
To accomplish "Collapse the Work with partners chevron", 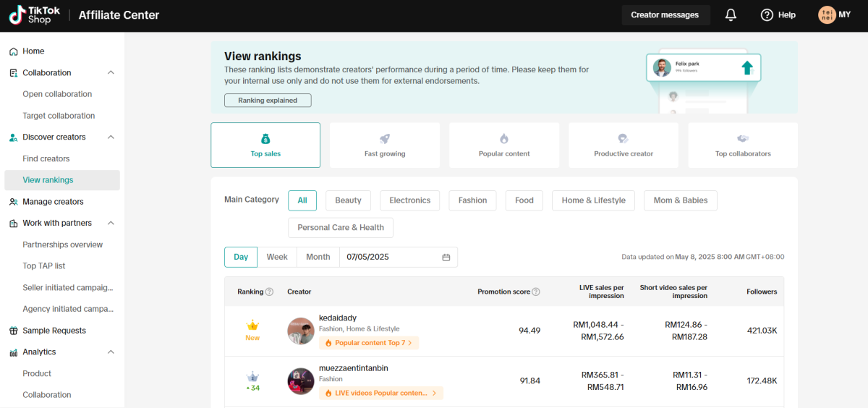I will coord(111,224).
